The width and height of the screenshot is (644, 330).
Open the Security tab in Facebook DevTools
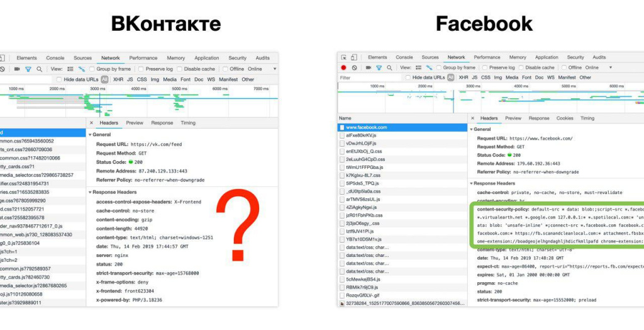click(x=575, y=57)
